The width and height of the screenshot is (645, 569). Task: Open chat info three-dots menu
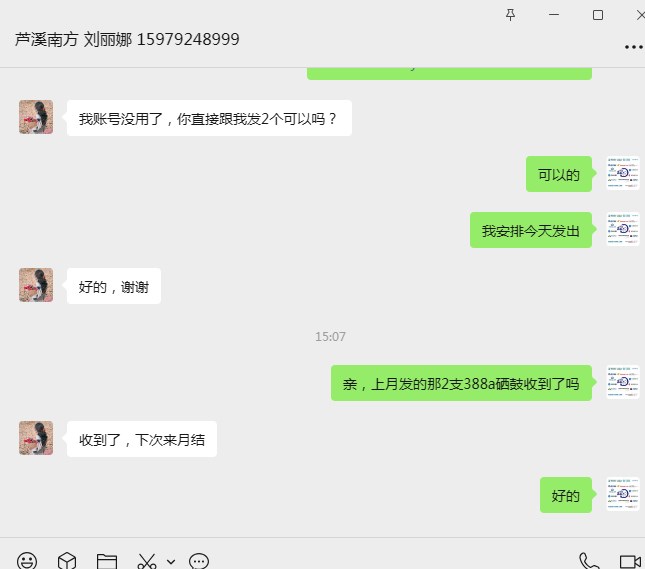(x=633, y=47)
